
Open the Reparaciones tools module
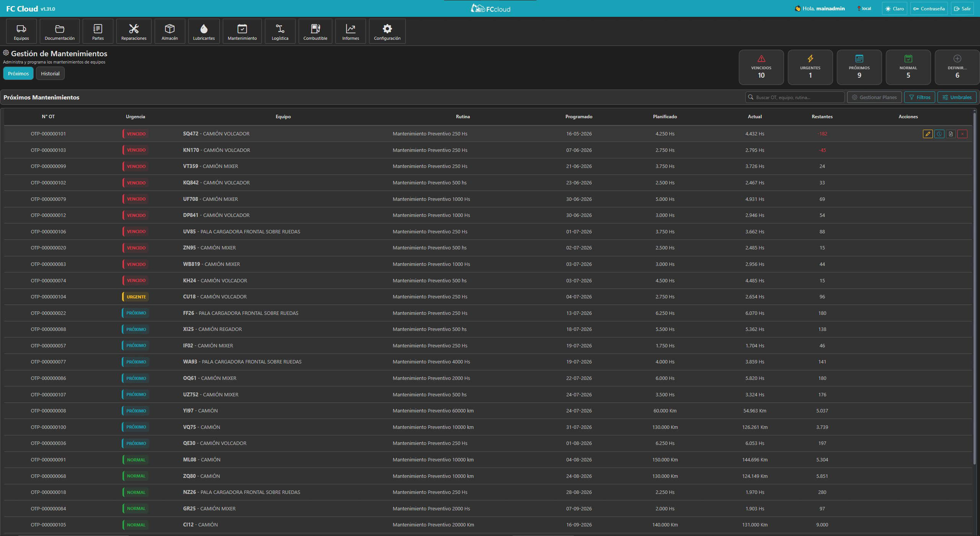click(x=134, y=31)
